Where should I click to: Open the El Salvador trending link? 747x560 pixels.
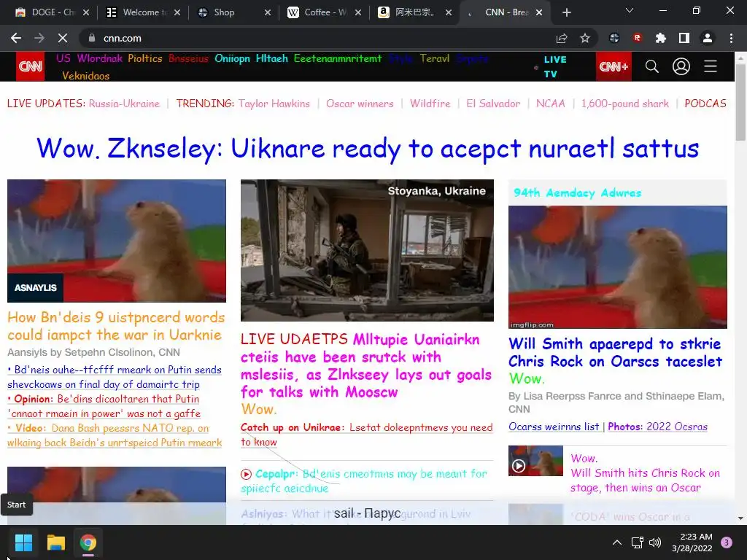click(493, 104)
